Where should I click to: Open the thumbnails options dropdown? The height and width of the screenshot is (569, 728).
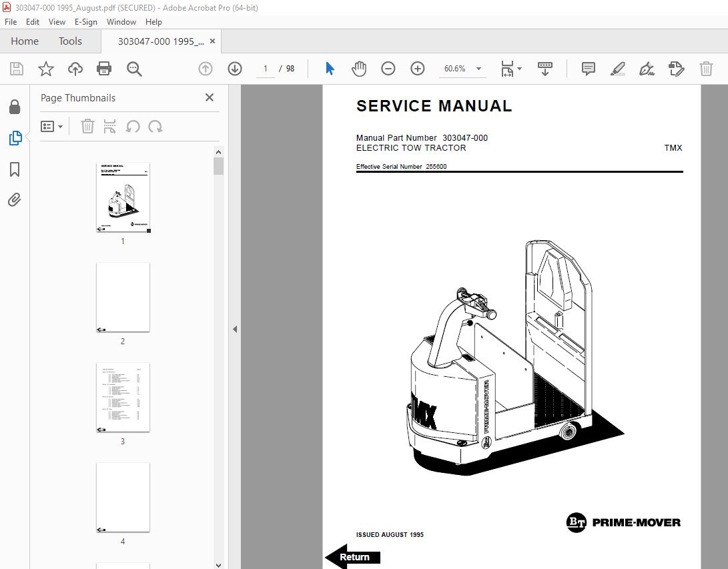[51, 126]
